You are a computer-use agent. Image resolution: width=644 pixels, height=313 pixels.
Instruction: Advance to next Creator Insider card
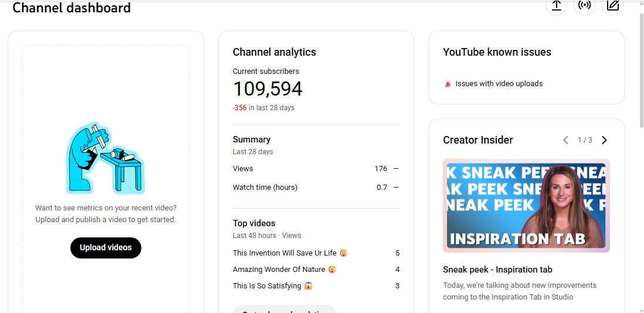click(x=605, y=140)
